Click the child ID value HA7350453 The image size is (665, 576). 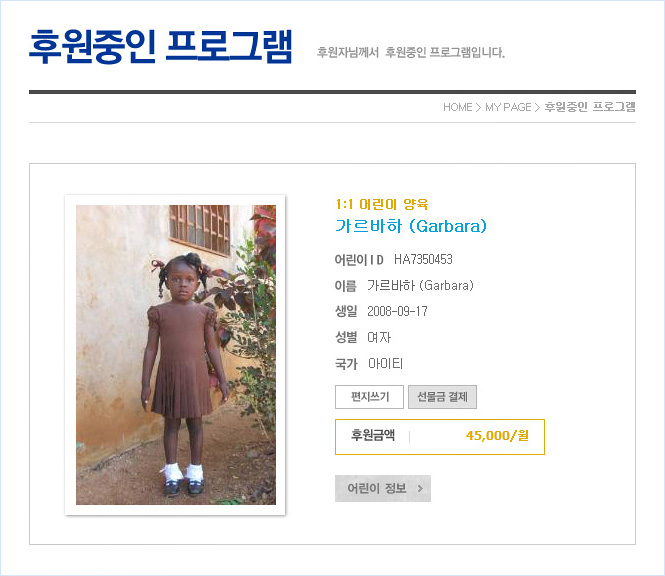[x=423, y=259]
